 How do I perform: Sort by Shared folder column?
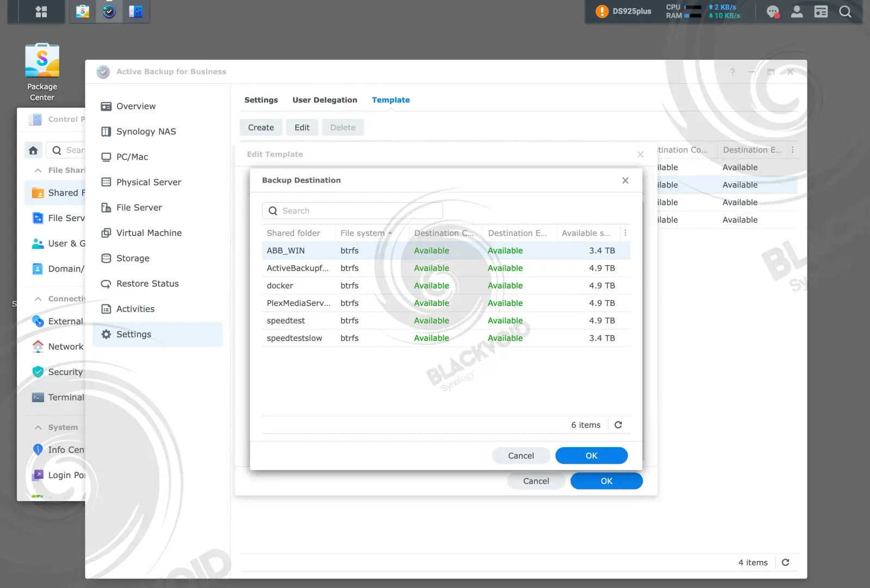pyautogui.click(x=298, y=233)
